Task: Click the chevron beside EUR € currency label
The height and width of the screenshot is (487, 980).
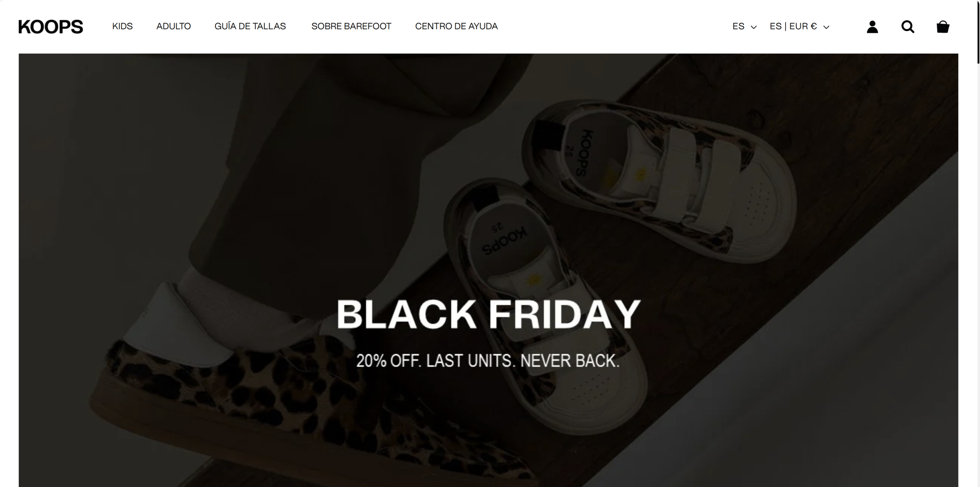Action: [826, 27]
